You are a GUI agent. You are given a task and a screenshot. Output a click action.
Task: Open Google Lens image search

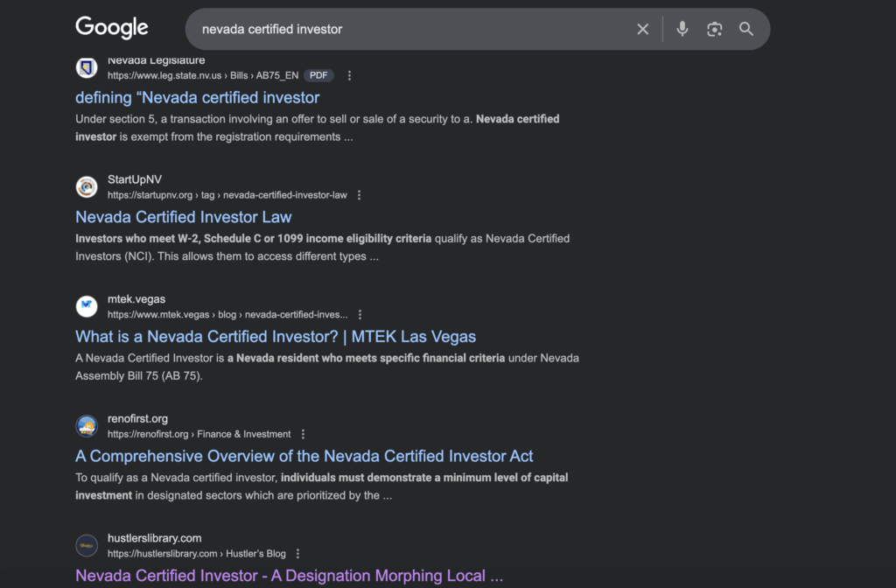click(715, 29)
